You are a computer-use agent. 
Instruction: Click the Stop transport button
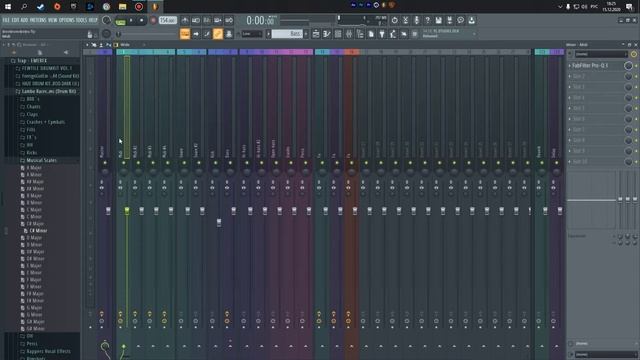(x=141, y=20)
